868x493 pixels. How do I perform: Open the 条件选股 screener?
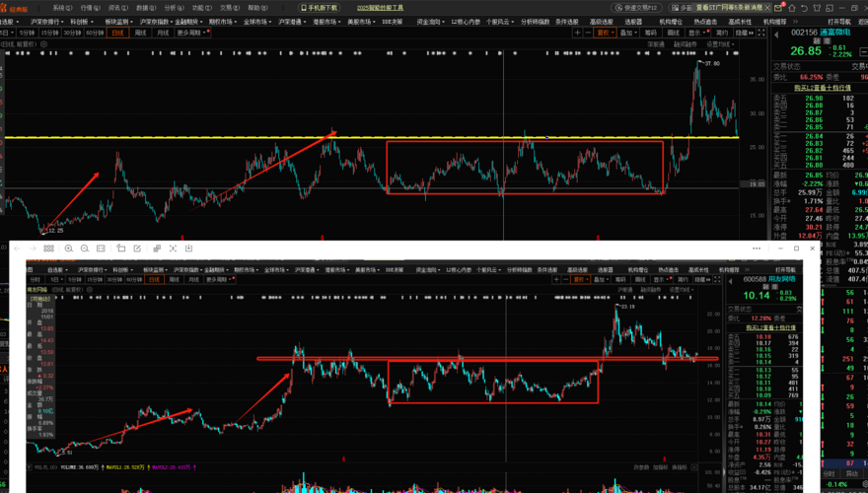click(x=567, y=22)
